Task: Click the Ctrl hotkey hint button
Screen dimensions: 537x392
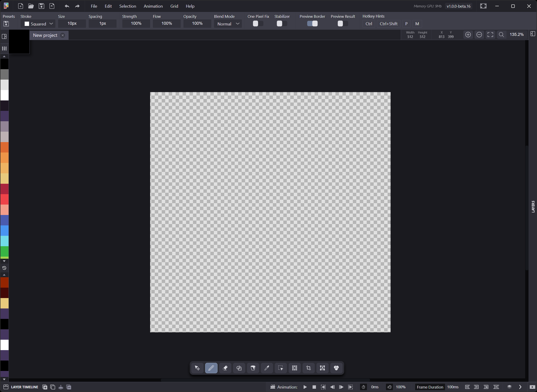Action: 369,24
